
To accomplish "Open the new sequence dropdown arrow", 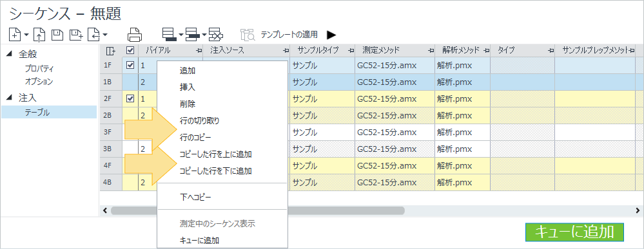I will pyautogui.click(x=26, y=35).
